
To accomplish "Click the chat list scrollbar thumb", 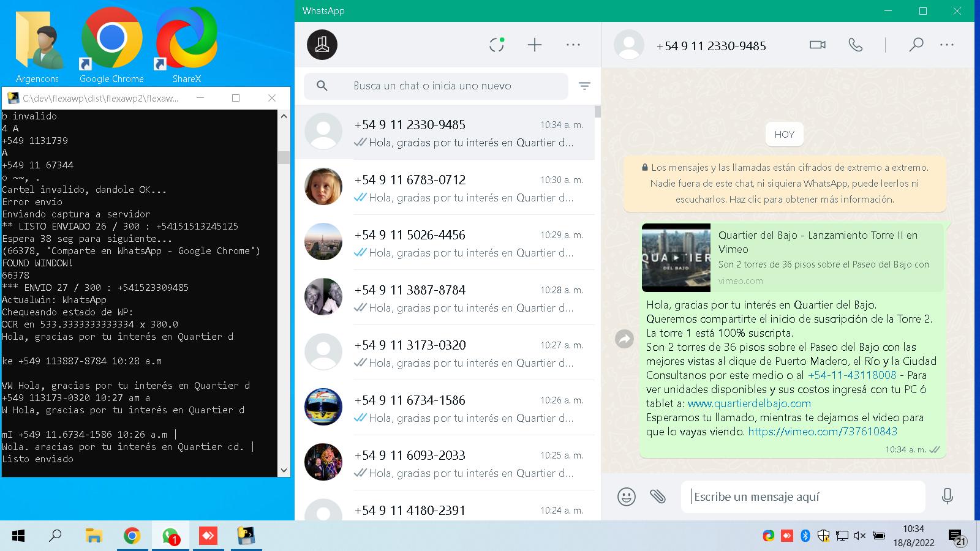I will 597,111.
